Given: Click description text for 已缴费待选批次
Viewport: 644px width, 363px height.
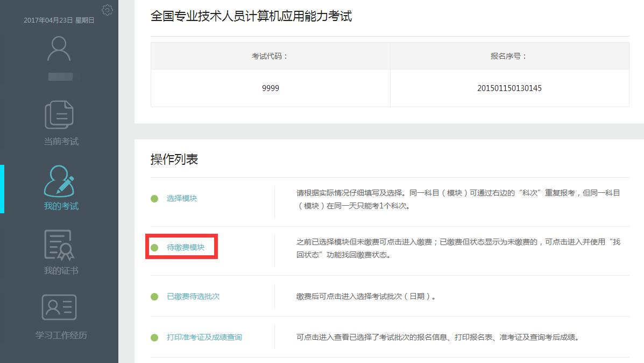Looking at the screenshot, I should point(366,296).
